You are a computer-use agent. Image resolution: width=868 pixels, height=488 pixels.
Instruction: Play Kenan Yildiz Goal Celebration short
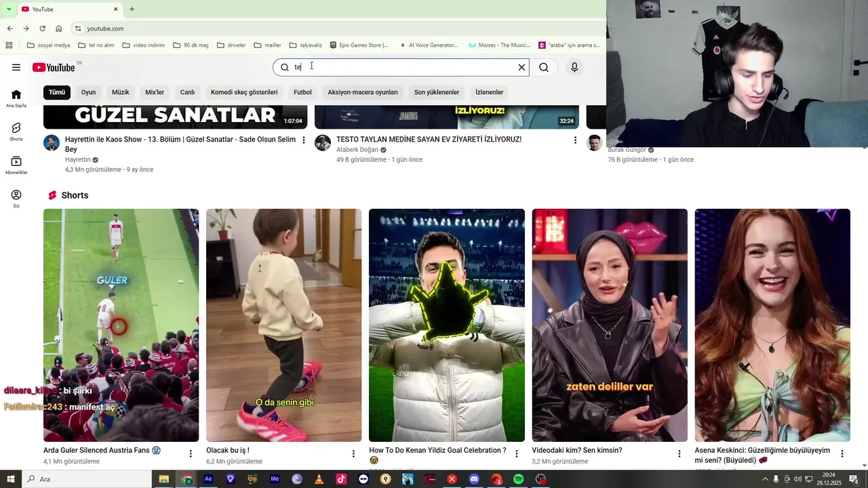(x=447, y=325)
